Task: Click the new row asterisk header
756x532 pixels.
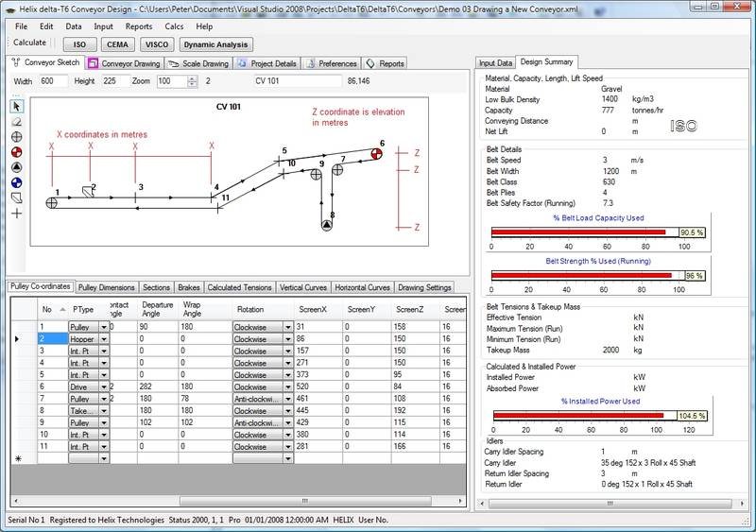Action: click(x=24, y=458)
